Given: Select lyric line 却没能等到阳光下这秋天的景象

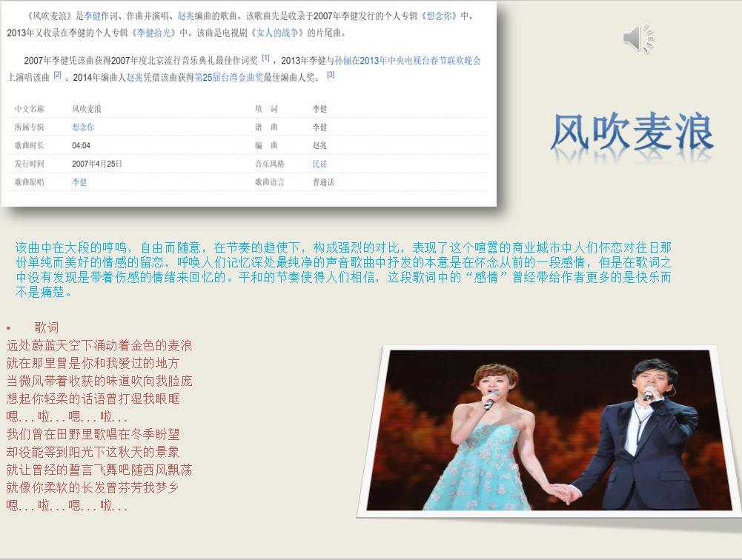Looking at the screenshot, I should 93,452.
